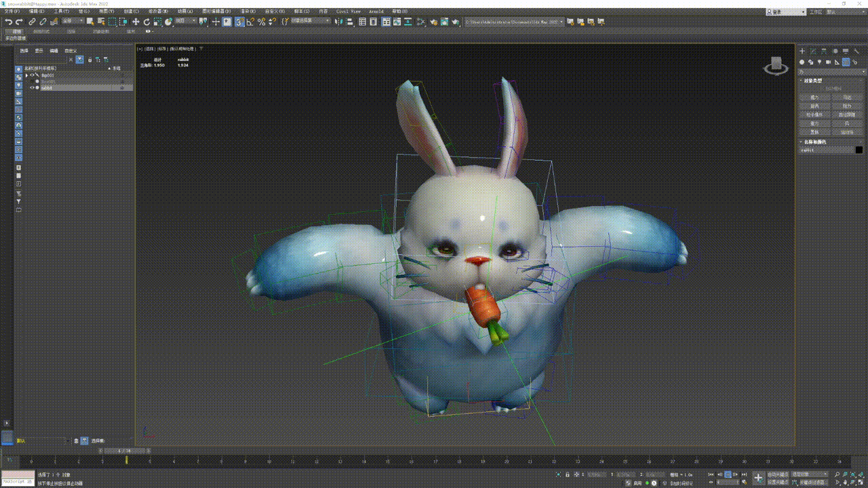Select the Lights category icon
This screenshot has height=488, width=868.
click(x=819, y=62)
